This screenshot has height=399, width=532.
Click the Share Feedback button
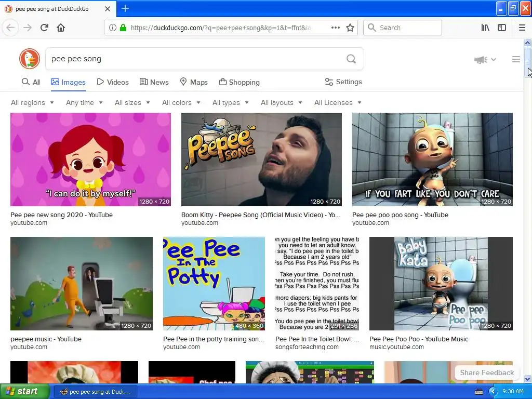point(487,373)
